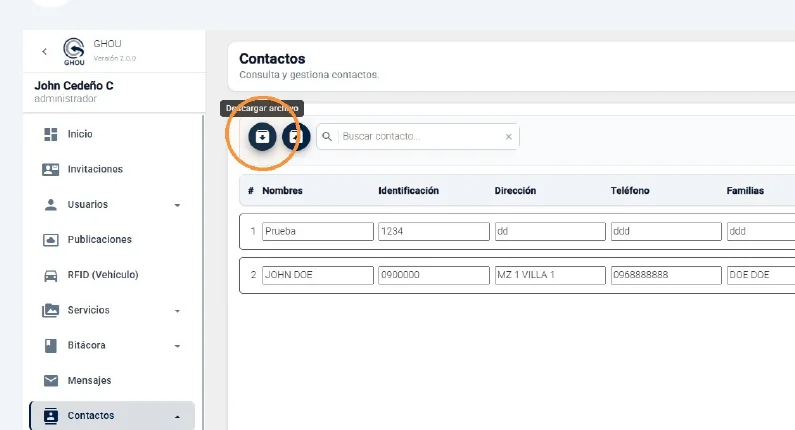
Task: Click the administrador role label
Action: (x=65, y=99)
